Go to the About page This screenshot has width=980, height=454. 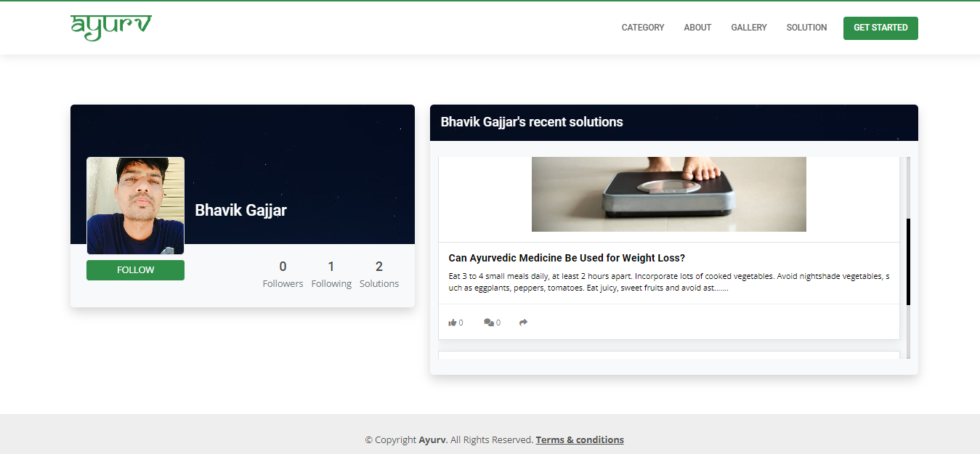(697, 28)
